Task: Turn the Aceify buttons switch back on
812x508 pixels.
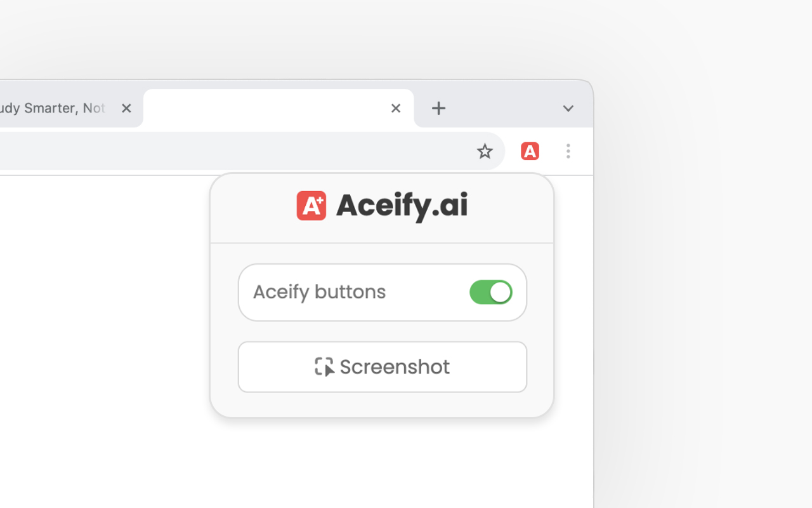Action: 491,292
